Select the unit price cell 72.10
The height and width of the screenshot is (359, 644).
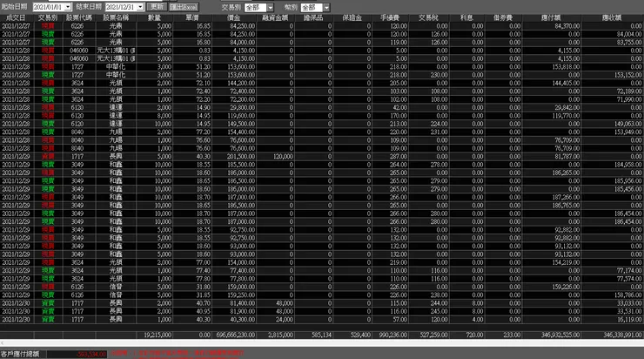[192, 83]
